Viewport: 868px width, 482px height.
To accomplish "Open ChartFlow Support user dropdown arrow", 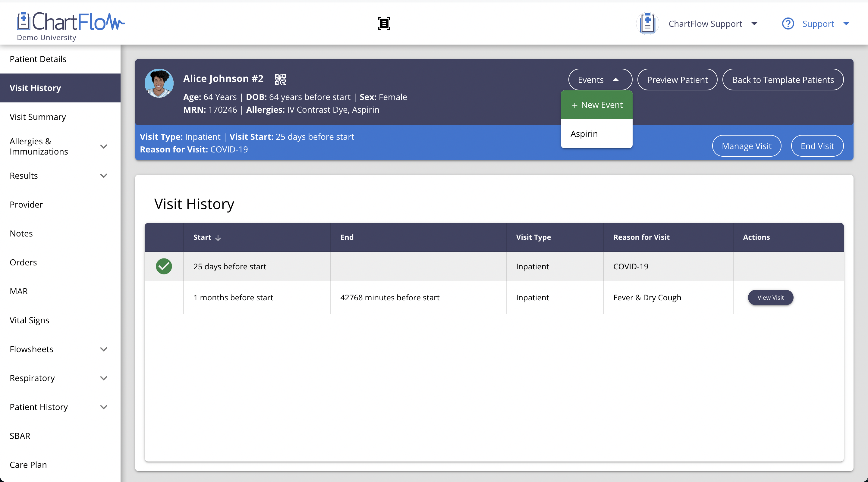I will coord(754,23).
